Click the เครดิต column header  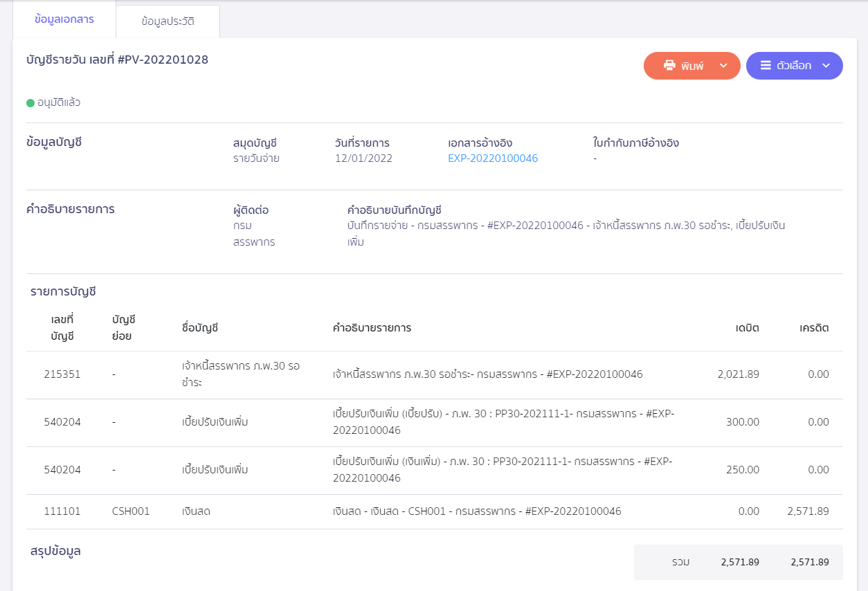[x=813, y=328]
